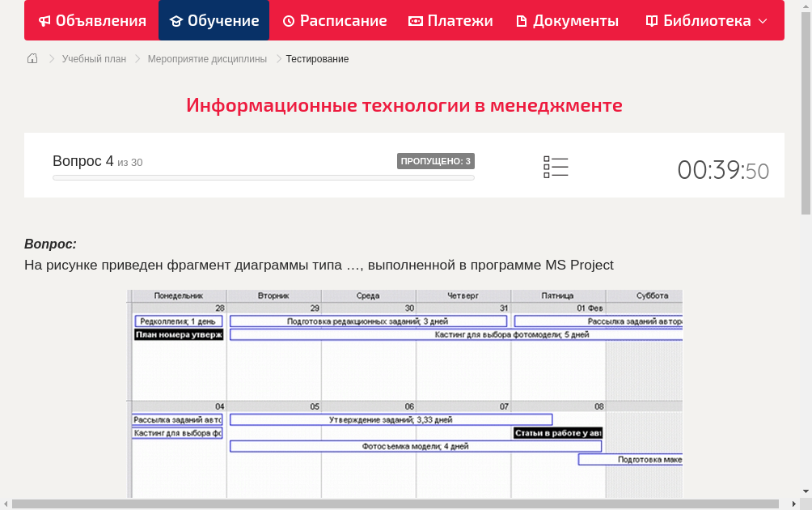Image resolution: width=812 pixels, height=510 pixels.
Task: Click the chevron before Тестирование breadcrumb
Action: [x=277, y=58]
